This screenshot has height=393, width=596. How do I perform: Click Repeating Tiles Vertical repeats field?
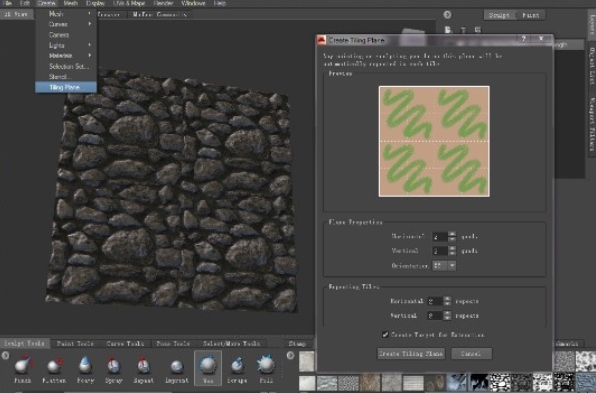435,315
